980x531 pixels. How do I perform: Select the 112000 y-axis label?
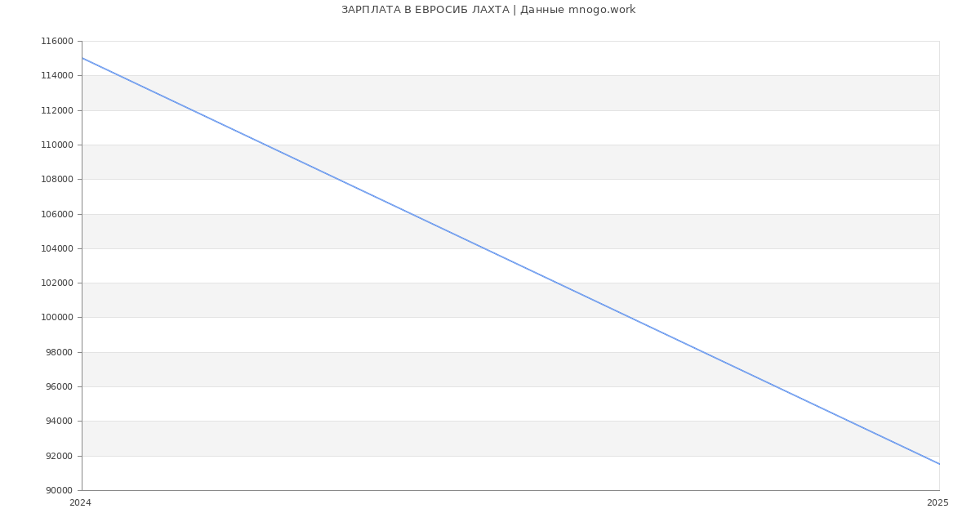[57, 110]
